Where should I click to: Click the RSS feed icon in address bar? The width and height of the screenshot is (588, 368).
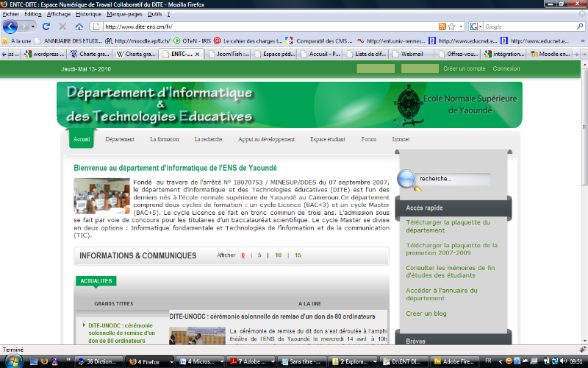[442, 26]
